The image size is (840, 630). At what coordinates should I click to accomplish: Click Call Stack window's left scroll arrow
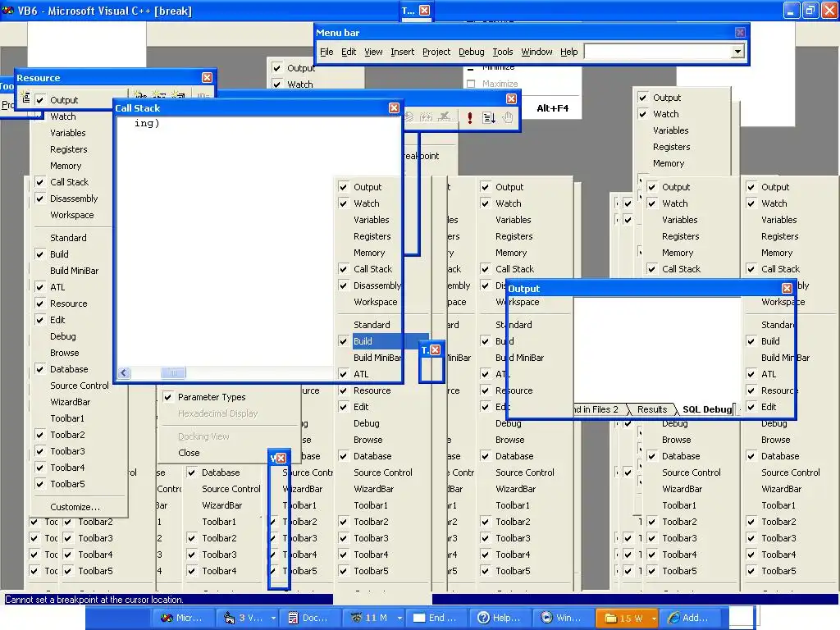tap(124, 373)
